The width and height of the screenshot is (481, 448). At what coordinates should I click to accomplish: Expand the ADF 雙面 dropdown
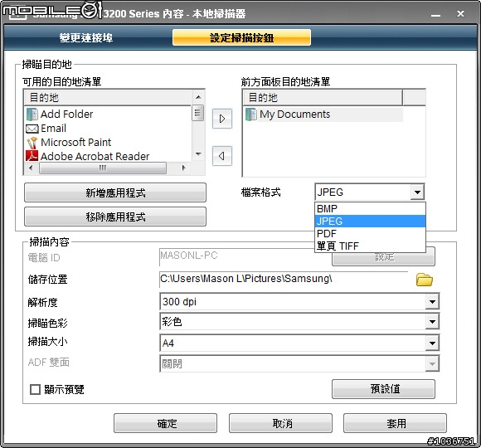432,364
